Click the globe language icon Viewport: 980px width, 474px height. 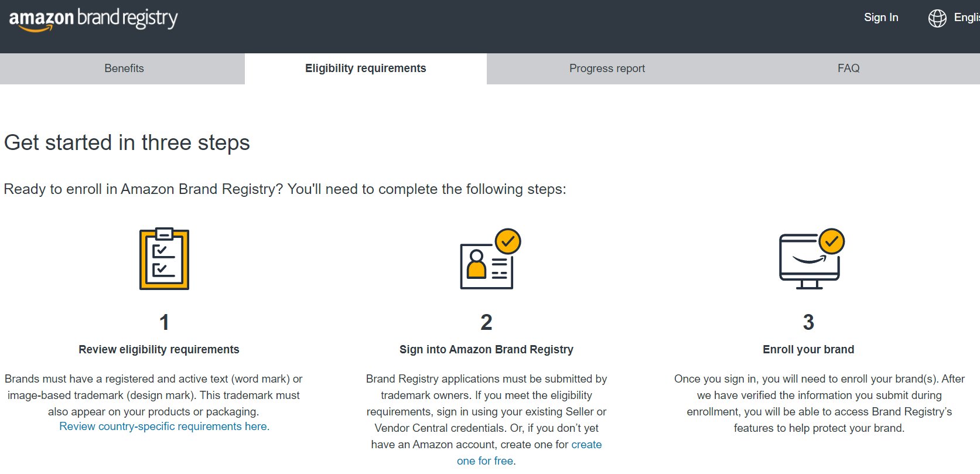click(937, 18)
